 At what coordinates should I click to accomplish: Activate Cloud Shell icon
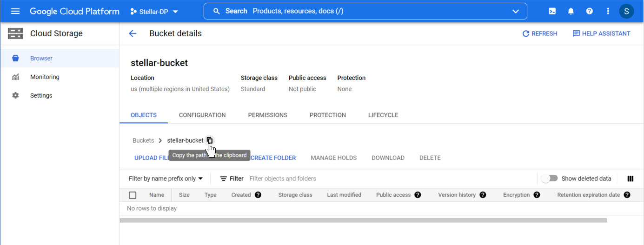552,11
